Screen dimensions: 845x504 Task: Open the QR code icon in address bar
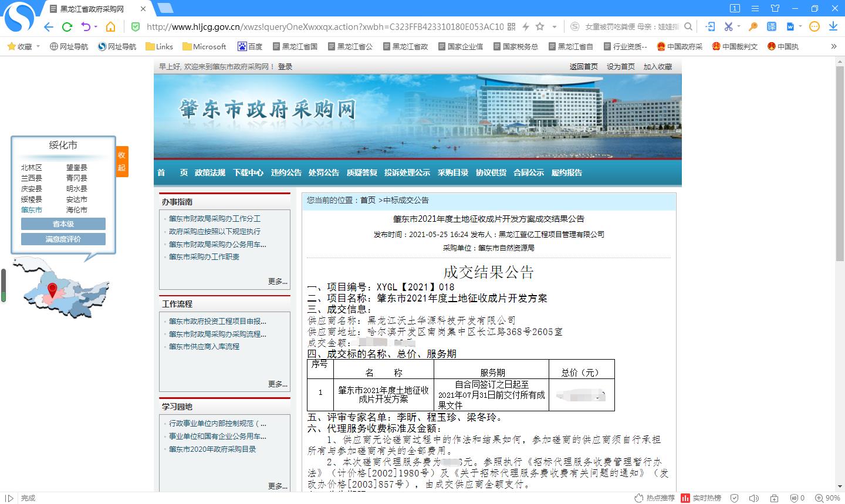click(x=511, y=26)
